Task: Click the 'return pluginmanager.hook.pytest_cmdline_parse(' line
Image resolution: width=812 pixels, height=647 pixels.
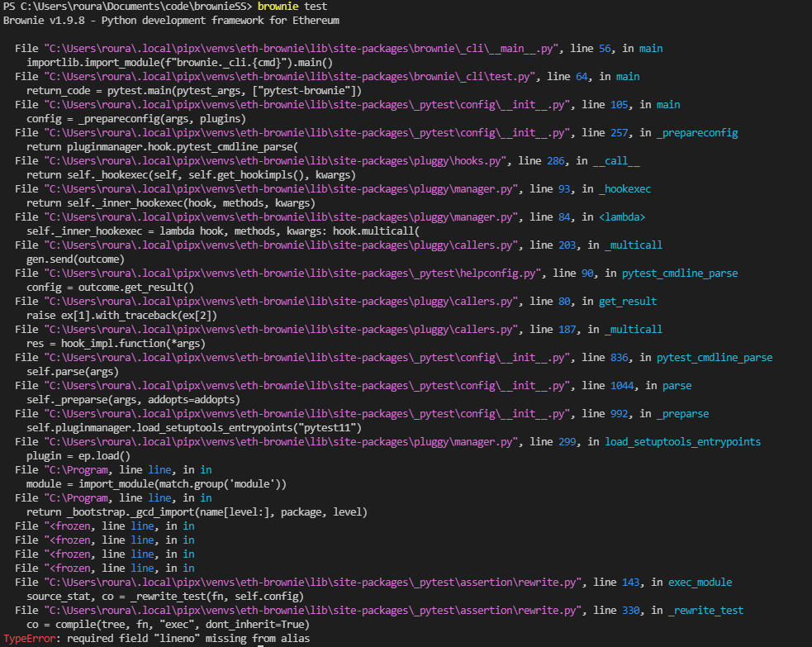Action: pos(162,146)
